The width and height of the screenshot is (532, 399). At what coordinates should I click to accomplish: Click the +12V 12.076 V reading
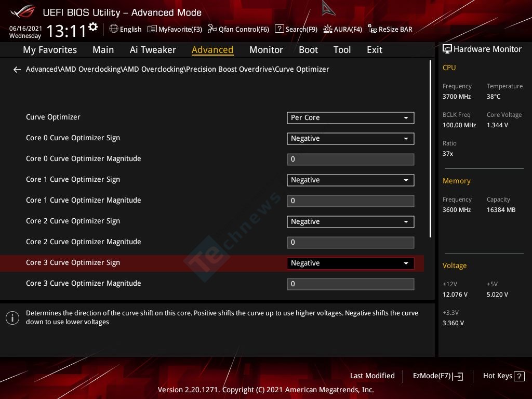pyautogui.click(x=455, y=295)
